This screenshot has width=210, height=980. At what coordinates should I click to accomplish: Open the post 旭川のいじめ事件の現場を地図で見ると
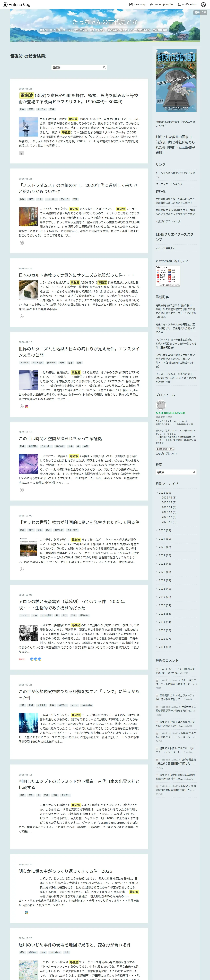(x=75, y=945)
